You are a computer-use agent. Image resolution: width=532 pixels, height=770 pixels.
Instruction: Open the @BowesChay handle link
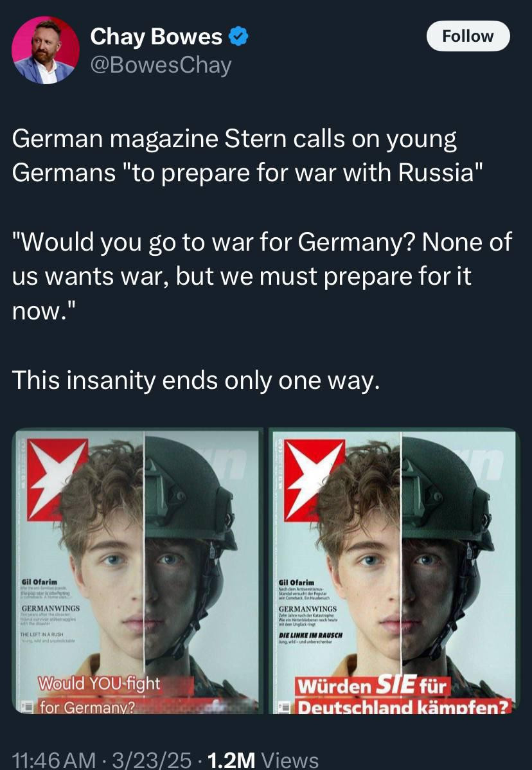point(161,66)
